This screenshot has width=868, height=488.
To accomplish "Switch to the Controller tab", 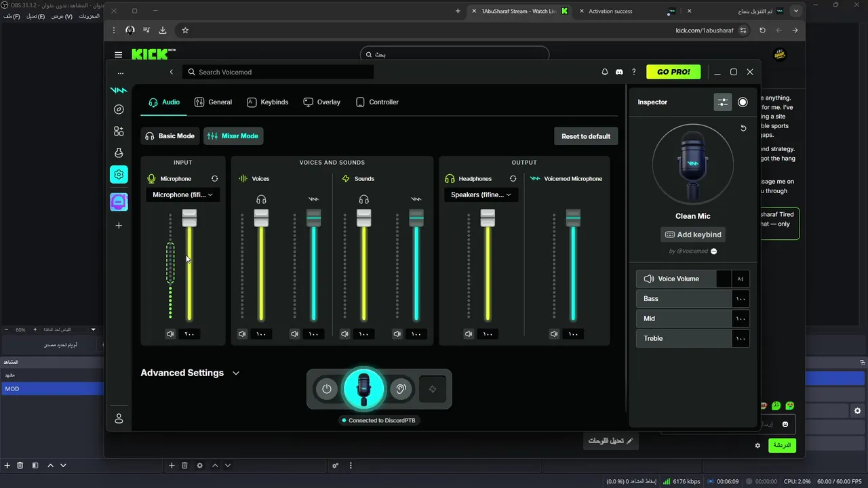I will [377, 102].
